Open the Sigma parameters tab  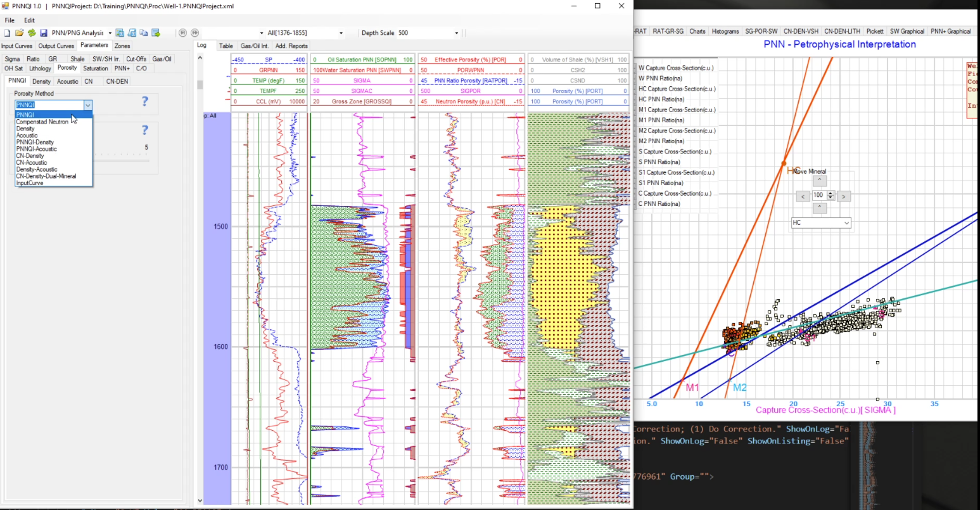coord(12,59)
